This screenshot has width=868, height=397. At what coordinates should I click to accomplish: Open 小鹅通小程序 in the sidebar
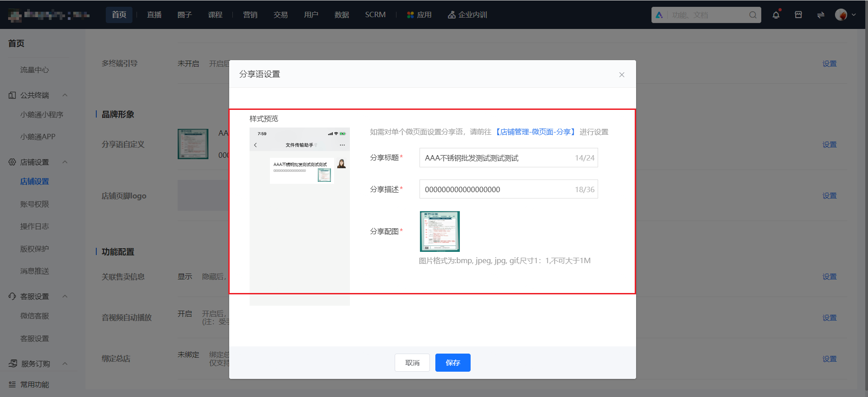tap(42, 114)
